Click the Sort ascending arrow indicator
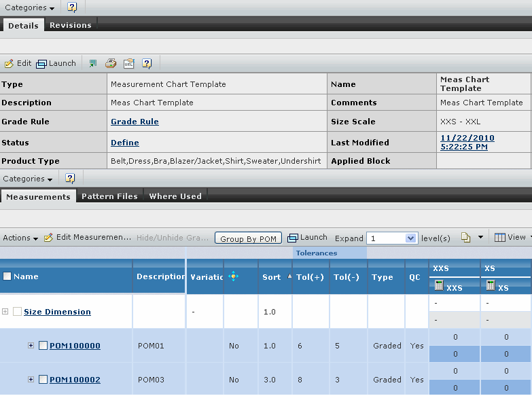This screenshot has width=532, height=396. click(x=289, y=276)
